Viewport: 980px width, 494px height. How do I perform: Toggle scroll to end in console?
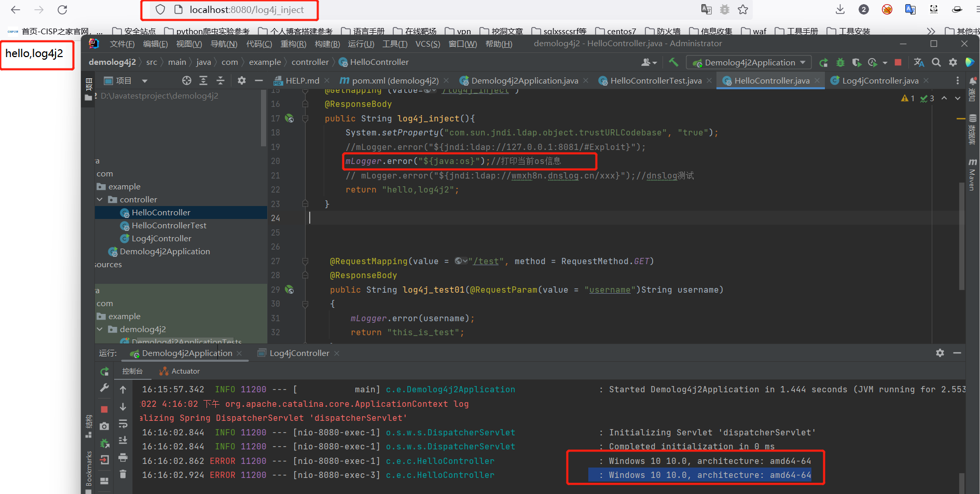pyautogui.click(x=123, y=441)
